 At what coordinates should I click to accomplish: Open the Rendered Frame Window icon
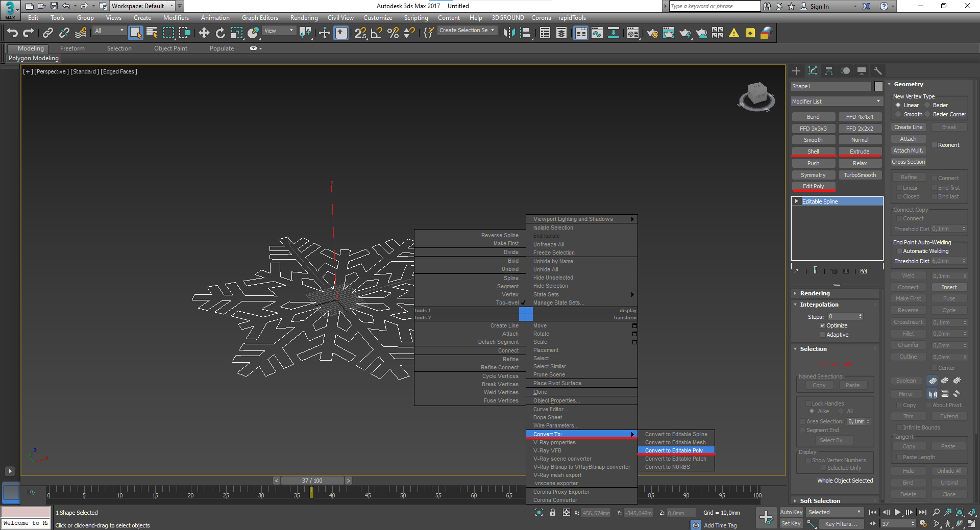pyautogui.click(x=669, y=33)
